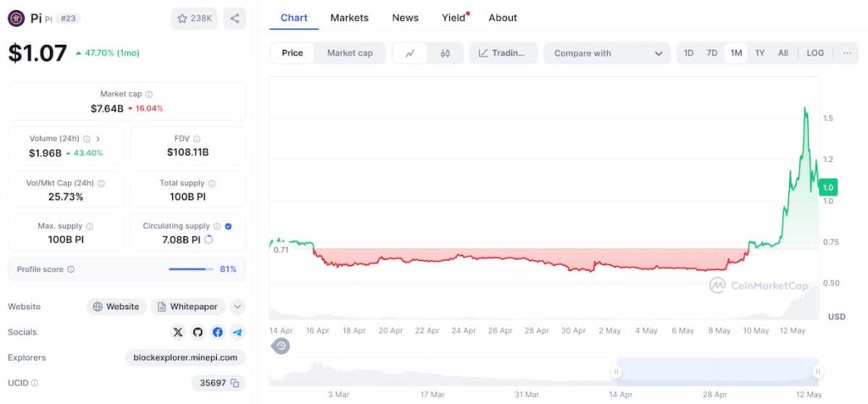868x404 pixels.
Task: Click the Profile score progress bar
Action: [192, 269]
